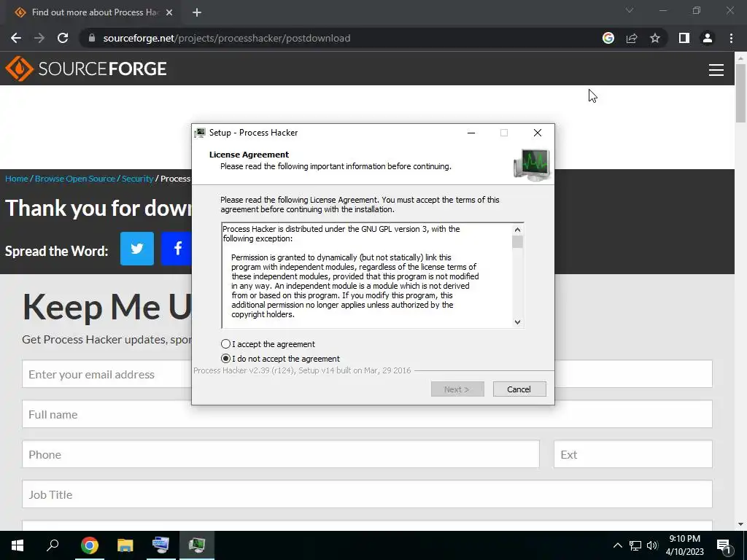Screen dimensions: 747x560
Task: Open the Browse Open Source breadcrumb link
Action: tap(75, 179)
